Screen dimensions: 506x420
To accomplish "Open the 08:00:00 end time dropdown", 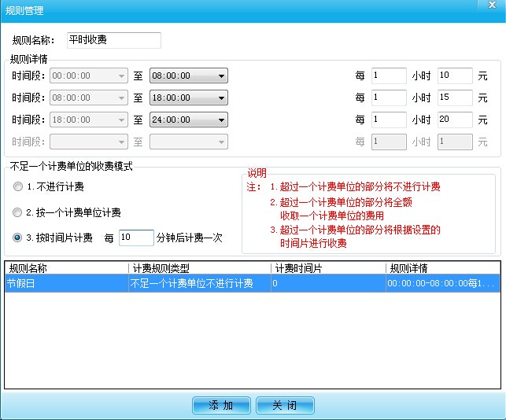I will [x=189, y=76].
